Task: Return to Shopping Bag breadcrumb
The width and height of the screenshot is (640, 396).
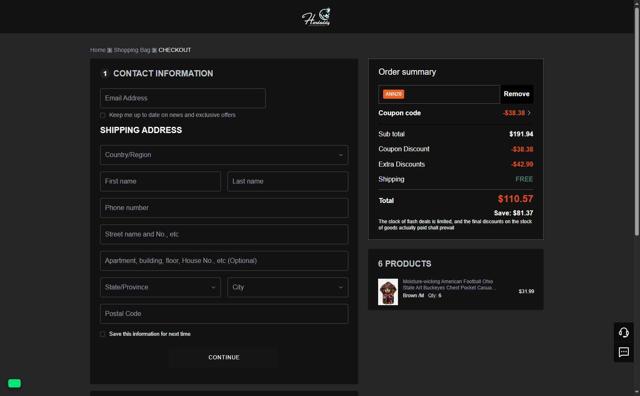Action: 132,50
